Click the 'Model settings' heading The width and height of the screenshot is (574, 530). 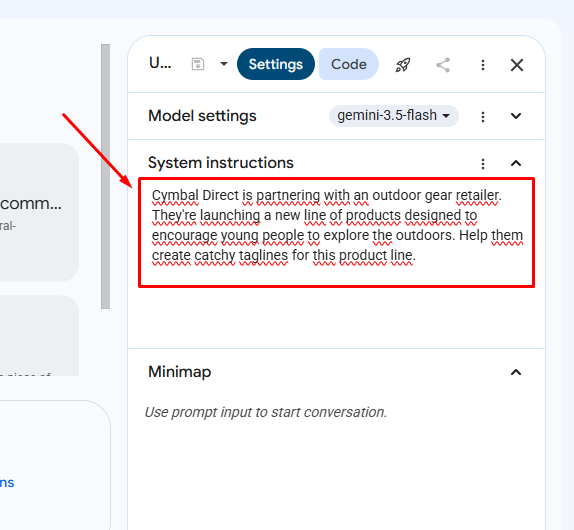202,116
